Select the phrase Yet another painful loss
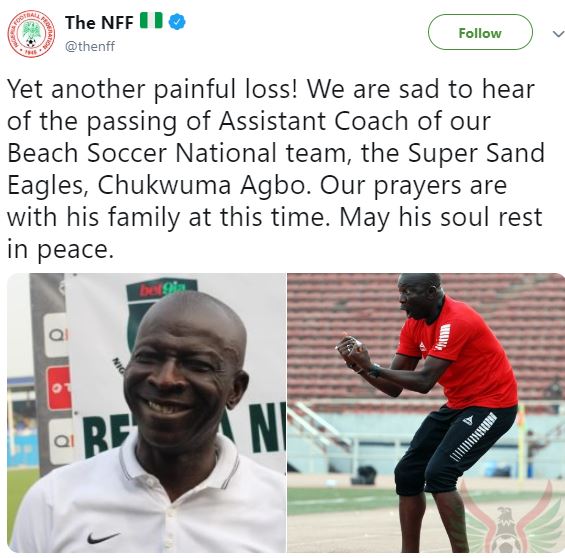This screenshot has width=565, height=558. coord(152,89)
